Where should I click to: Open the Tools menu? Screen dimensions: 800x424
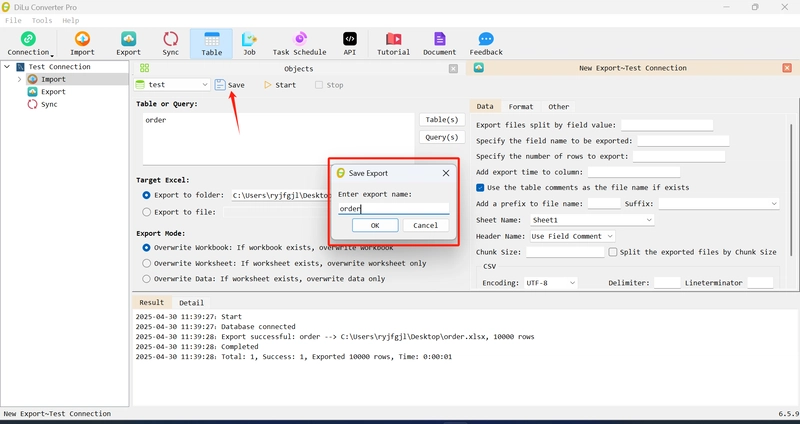coord(42,20)
